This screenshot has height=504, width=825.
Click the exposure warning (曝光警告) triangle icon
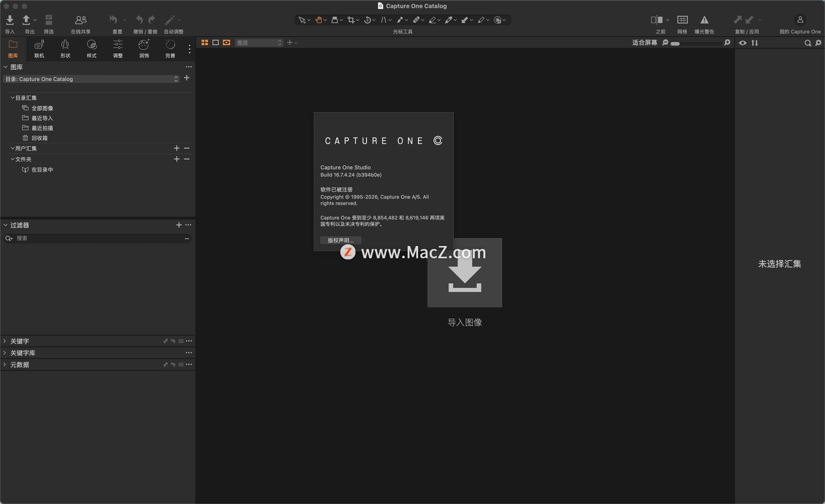704,20
